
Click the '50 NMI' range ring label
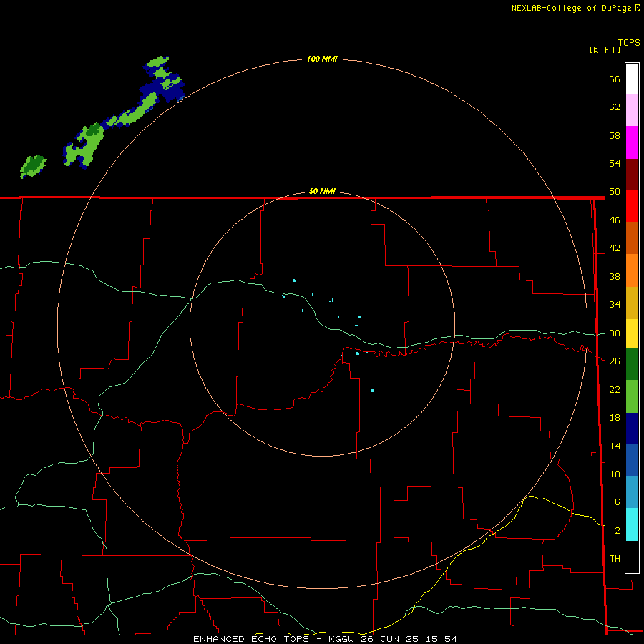click(322, 191)
